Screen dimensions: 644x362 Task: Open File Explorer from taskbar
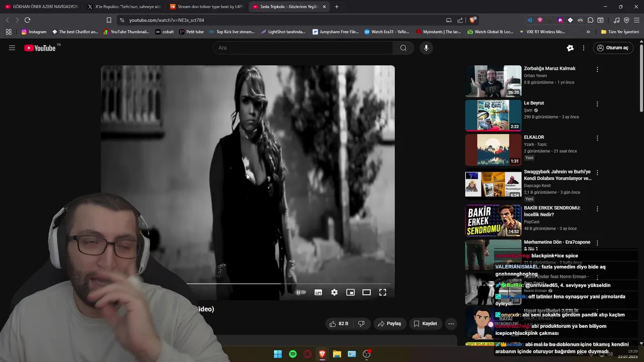[x=337, y=354]
